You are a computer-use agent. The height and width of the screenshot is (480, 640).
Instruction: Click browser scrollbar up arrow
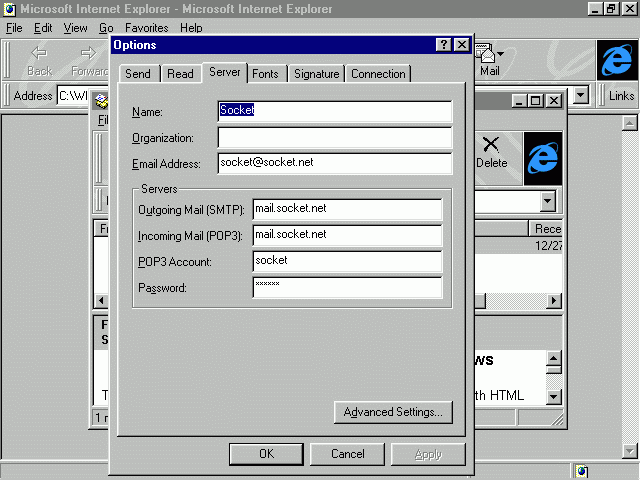point(629,123)
